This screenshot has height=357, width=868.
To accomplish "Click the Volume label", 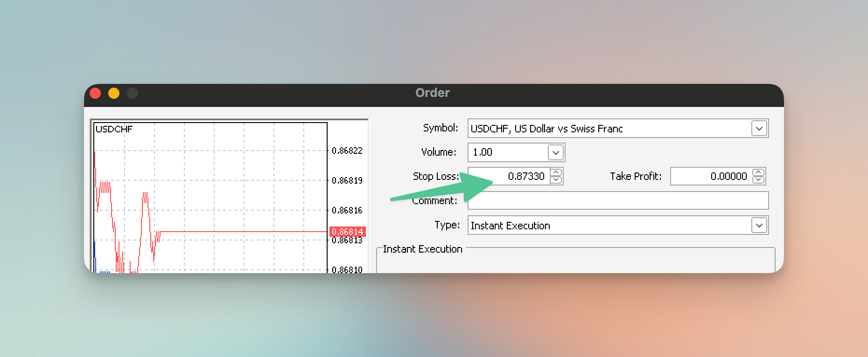I will [x=439, y=152].
